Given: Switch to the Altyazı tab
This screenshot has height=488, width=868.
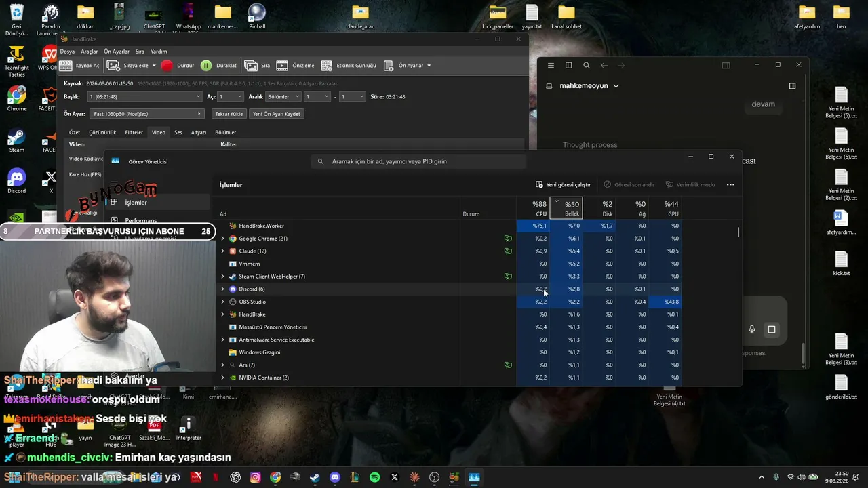Looking at the screenshot, I should pyautogui.click(x=199, y=132).
